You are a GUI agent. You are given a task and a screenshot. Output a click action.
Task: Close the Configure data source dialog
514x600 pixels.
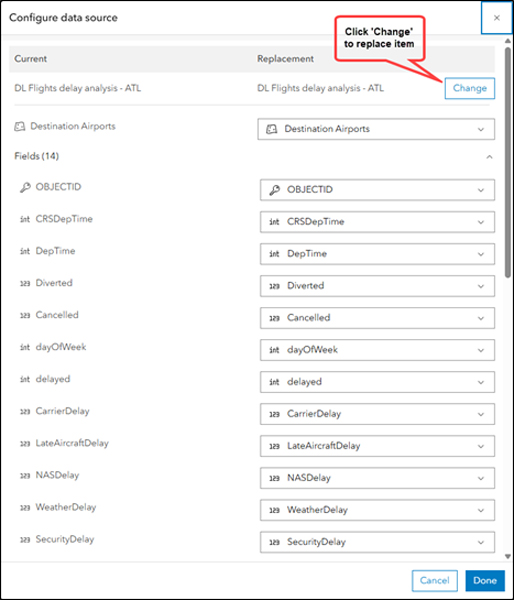click(x=496, y=18)
